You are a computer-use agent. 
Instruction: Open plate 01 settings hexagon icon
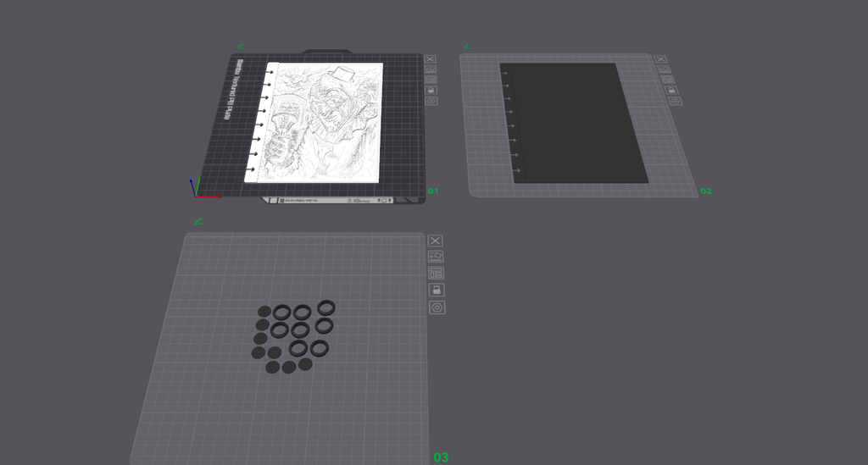pos(431,101)
